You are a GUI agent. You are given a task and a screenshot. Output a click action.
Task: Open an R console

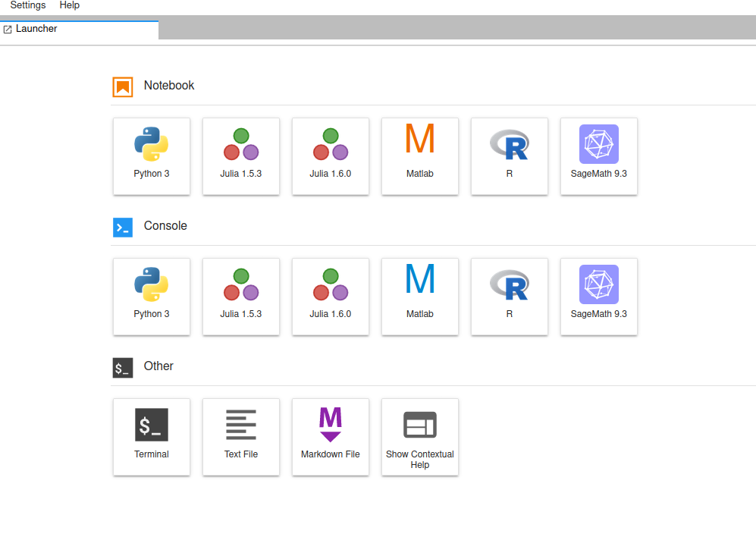pos(509,297)
